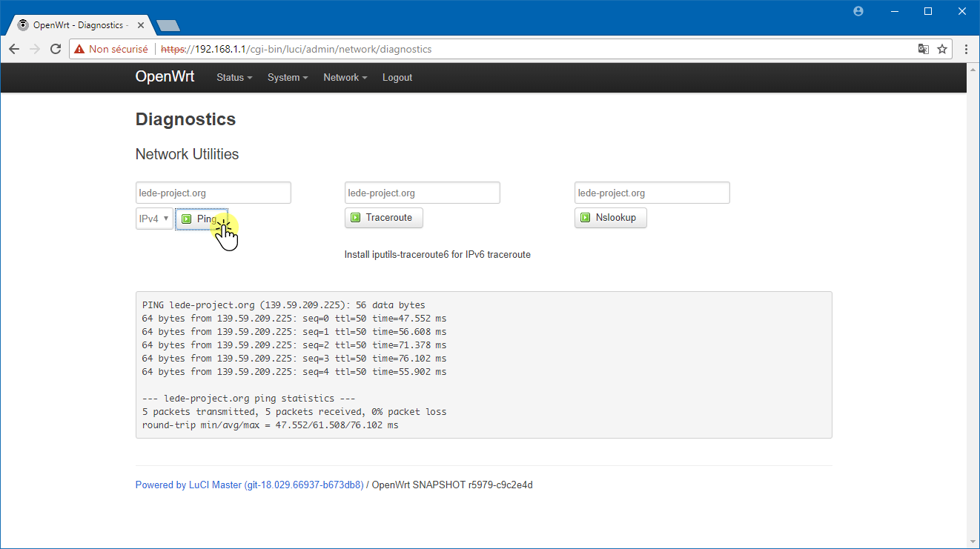
Task: Click the 'Network Utilities' section heading
Action: pyautogui.click(x=187, y=154)
